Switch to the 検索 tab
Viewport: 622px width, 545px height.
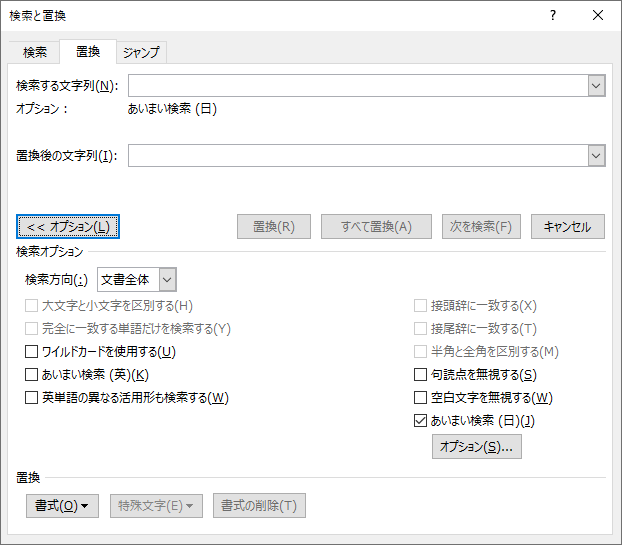pos(35,52)
